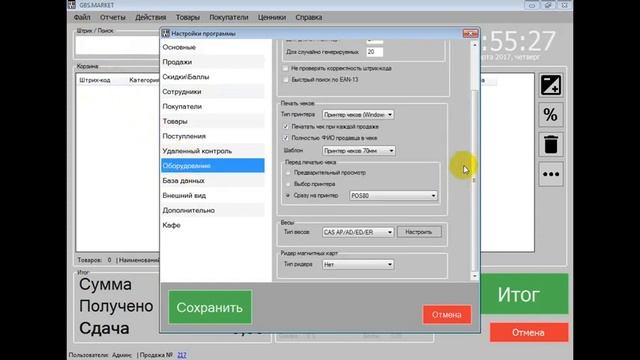Select 'Удаленный контроль' settings section
The width and height of the screenshot is (640, 360).
(x=213, y=151)
